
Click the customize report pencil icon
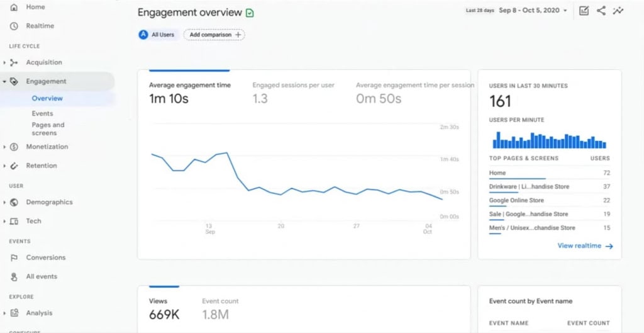point(584,11)
